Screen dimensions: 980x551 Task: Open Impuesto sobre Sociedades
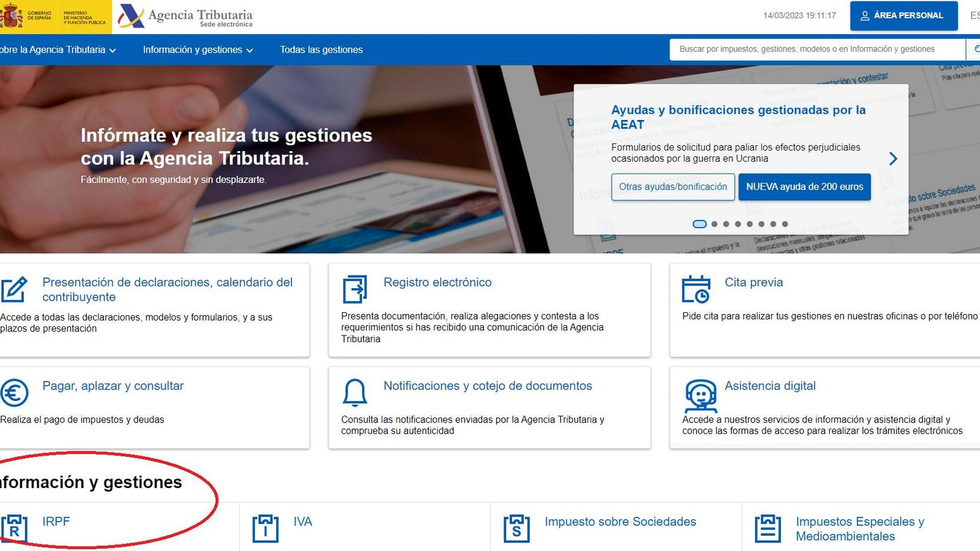point(620,522)
